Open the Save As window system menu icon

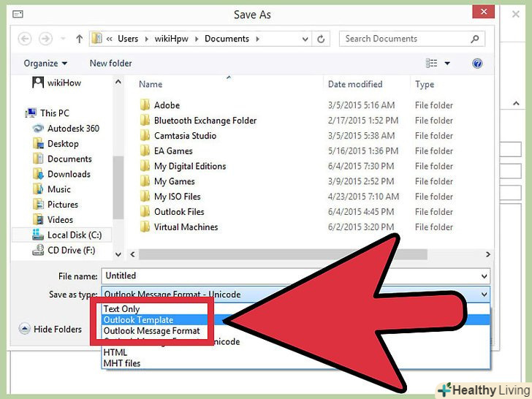tap(18, 15)
